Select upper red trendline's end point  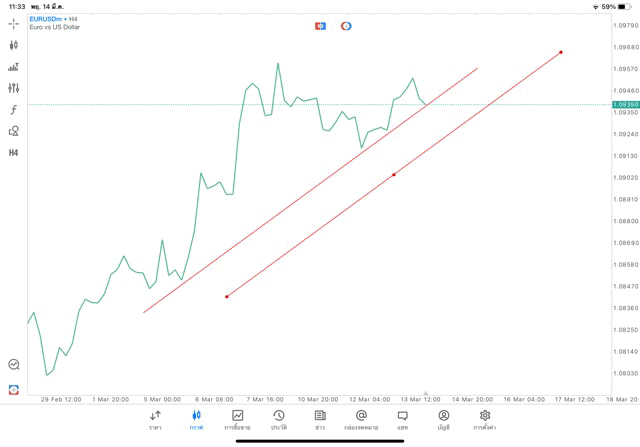tap(477, 69)
